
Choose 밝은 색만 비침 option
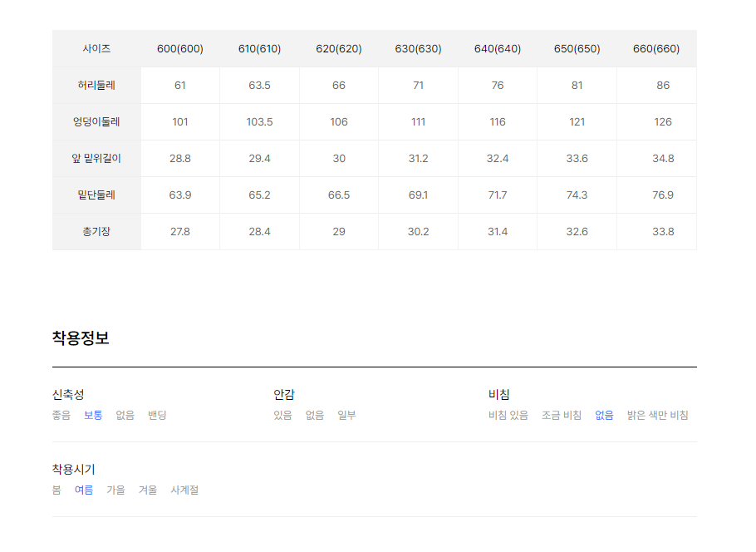(658, 415)
